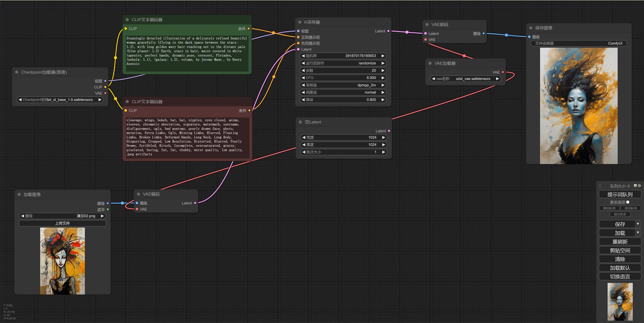Click the drag handle dots of the queue panel
644x323 pixels.
coord(600,186)
